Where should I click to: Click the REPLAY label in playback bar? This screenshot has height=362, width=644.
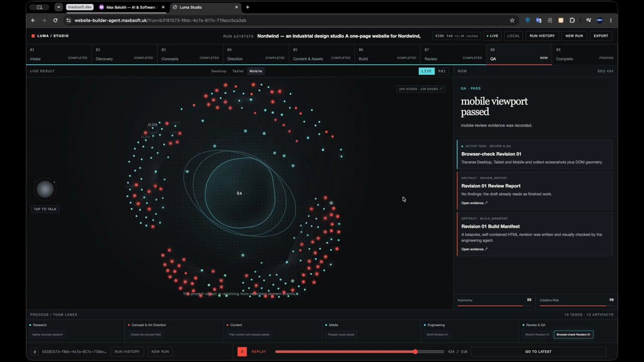click(259, 351)
